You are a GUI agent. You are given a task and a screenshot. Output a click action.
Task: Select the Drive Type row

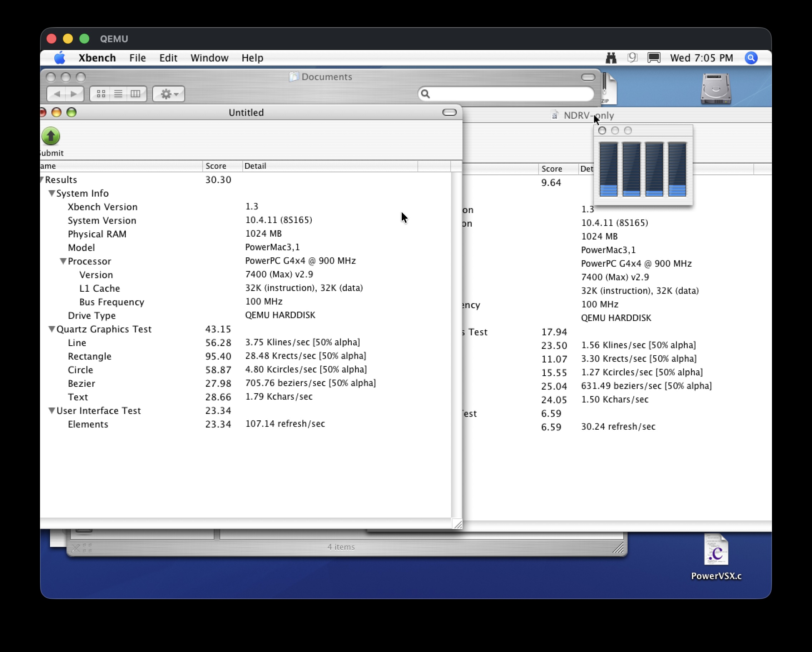pyautogui.click(x=245, y=315)
